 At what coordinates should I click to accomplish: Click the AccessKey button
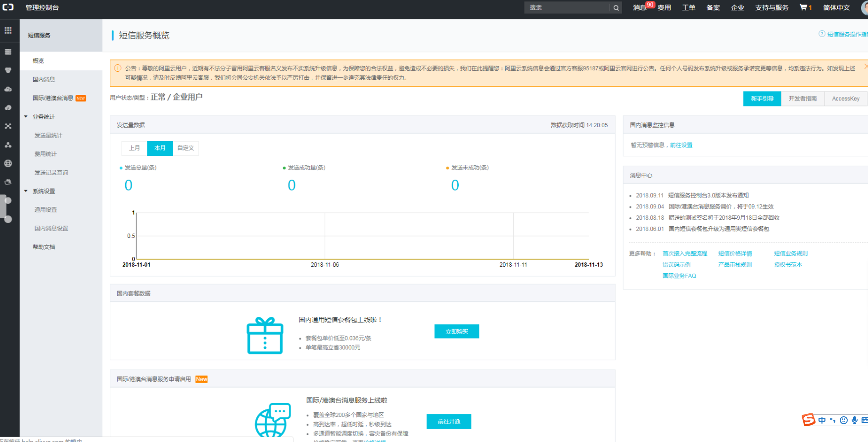846,98
